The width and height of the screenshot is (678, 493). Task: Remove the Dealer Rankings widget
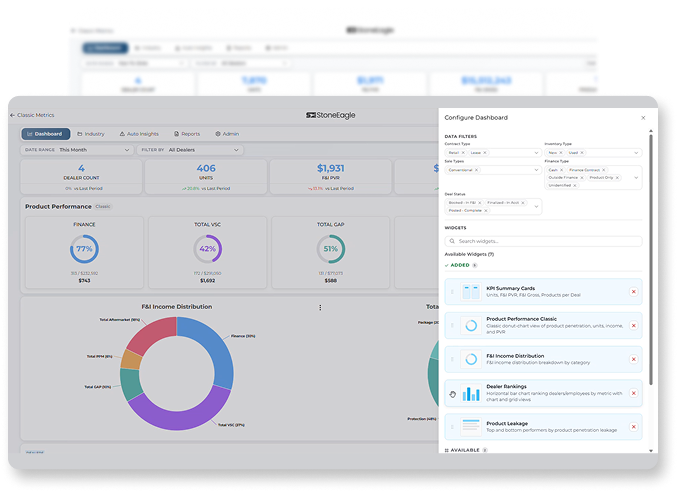[x=633, y=393]
